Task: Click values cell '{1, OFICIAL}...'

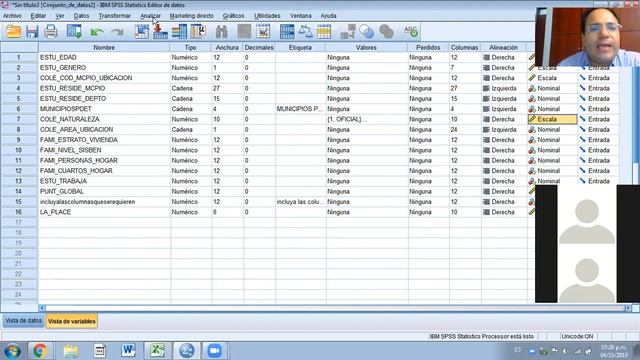Action: click(367, 119)
